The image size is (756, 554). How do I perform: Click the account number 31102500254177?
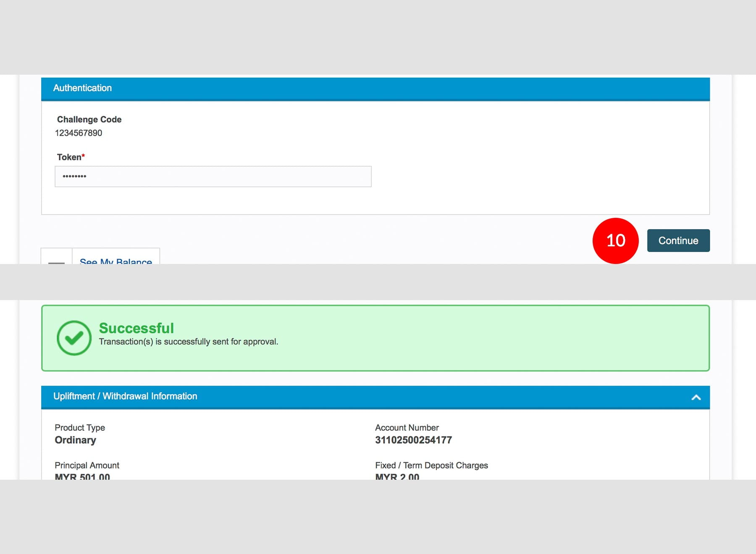[413, 440]
